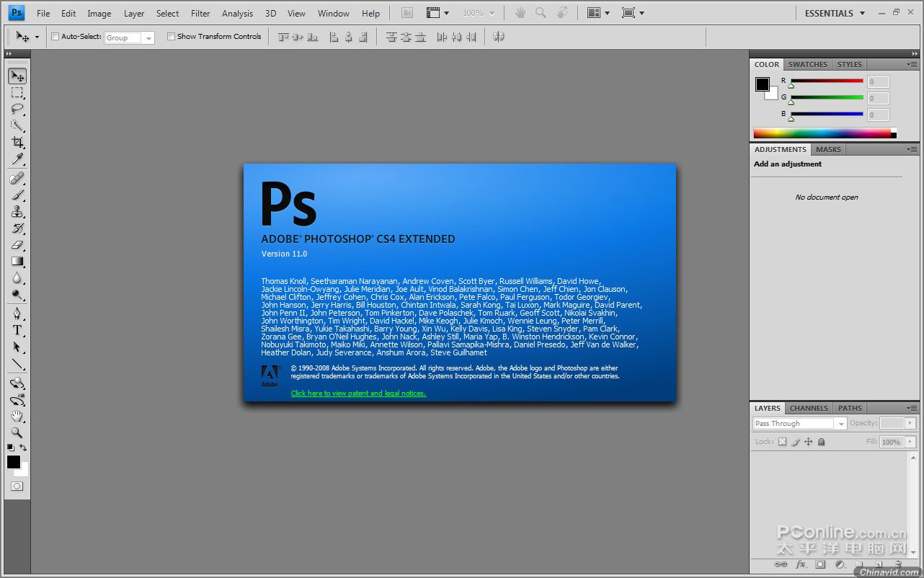Launch Bridge with Br button
The image size is (924, 578).
[407, 13]
